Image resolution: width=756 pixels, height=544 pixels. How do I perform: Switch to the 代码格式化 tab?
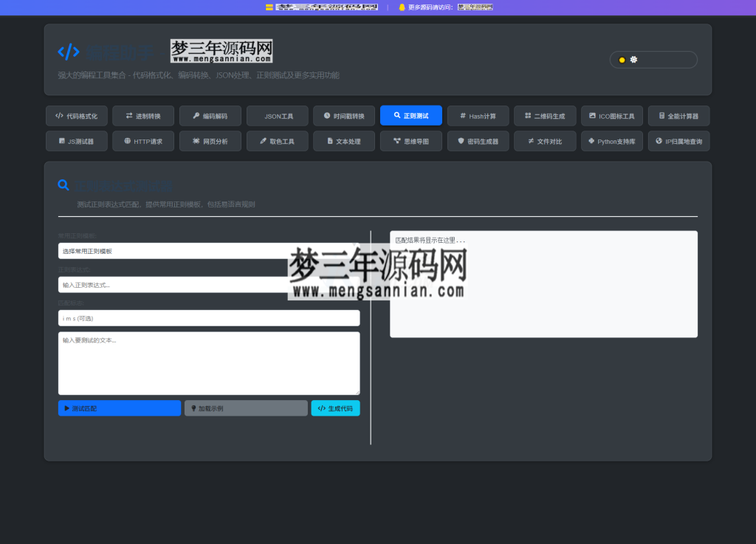(x=76, y=115)
